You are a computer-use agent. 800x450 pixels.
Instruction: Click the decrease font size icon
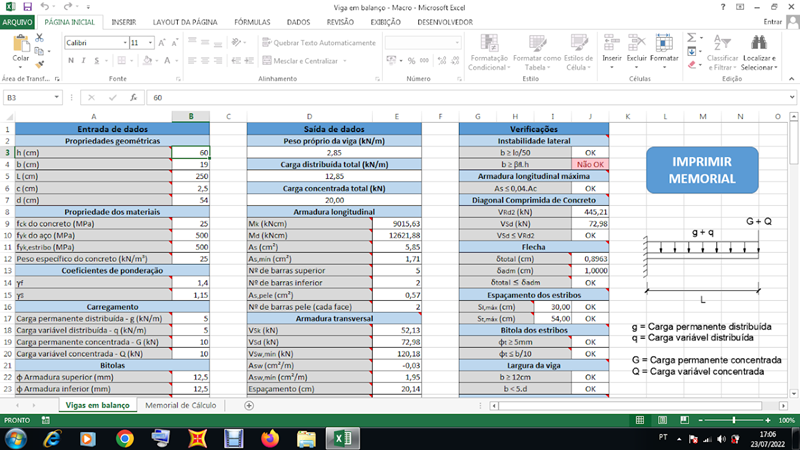pos(174,43)
